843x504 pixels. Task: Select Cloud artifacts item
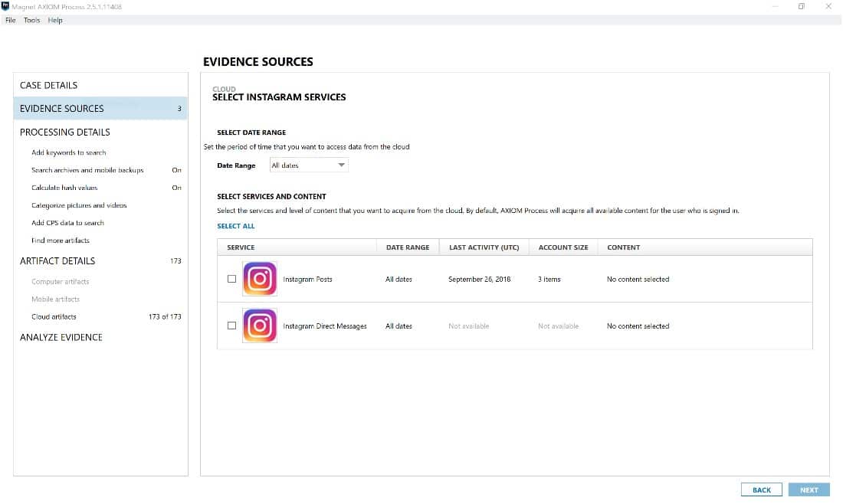coord(54,317)
